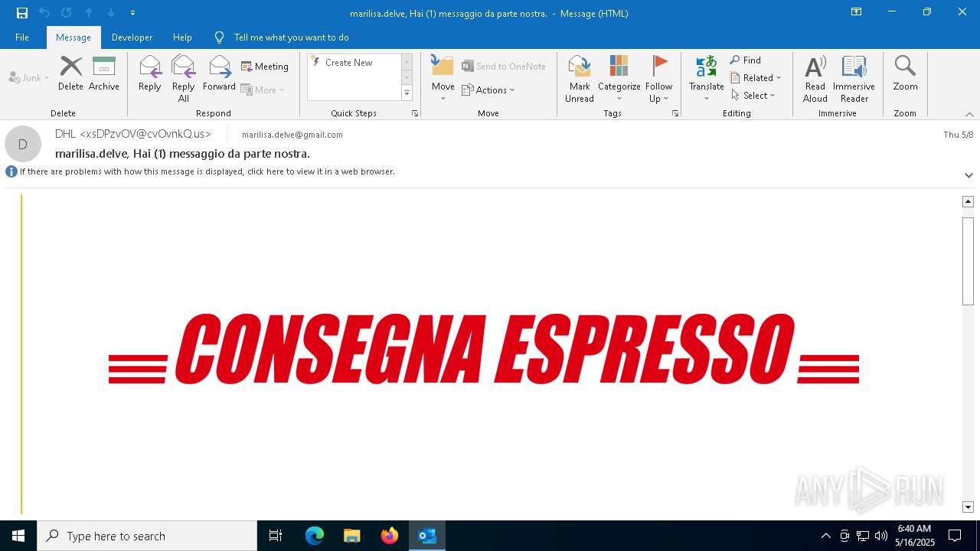
Task: Collapse the ribbon with chevron
Action: pos(969,114)
